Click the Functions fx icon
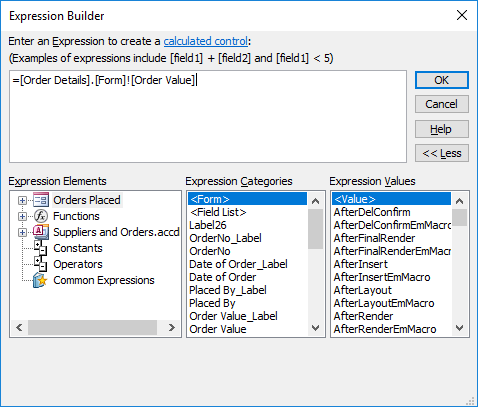This screenshot has width=478, height=407. point(41,216)
